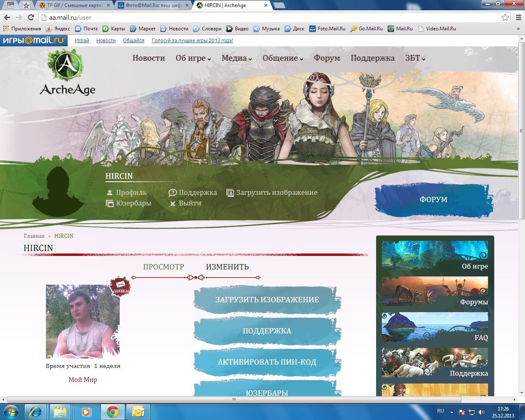Click the horizontal page scrollbar
This screenshot has width=525, height=420.
(234, 399)
